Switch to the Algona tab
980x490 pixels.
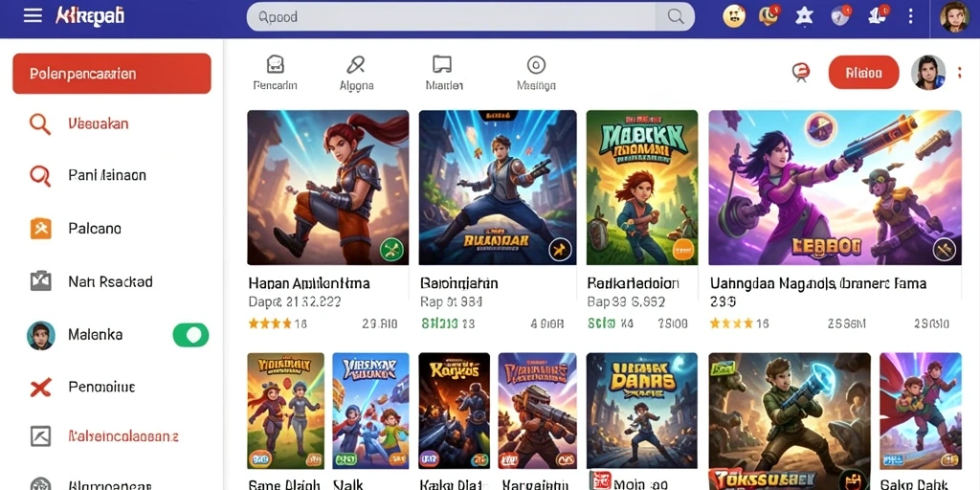[x=356, y=74]
